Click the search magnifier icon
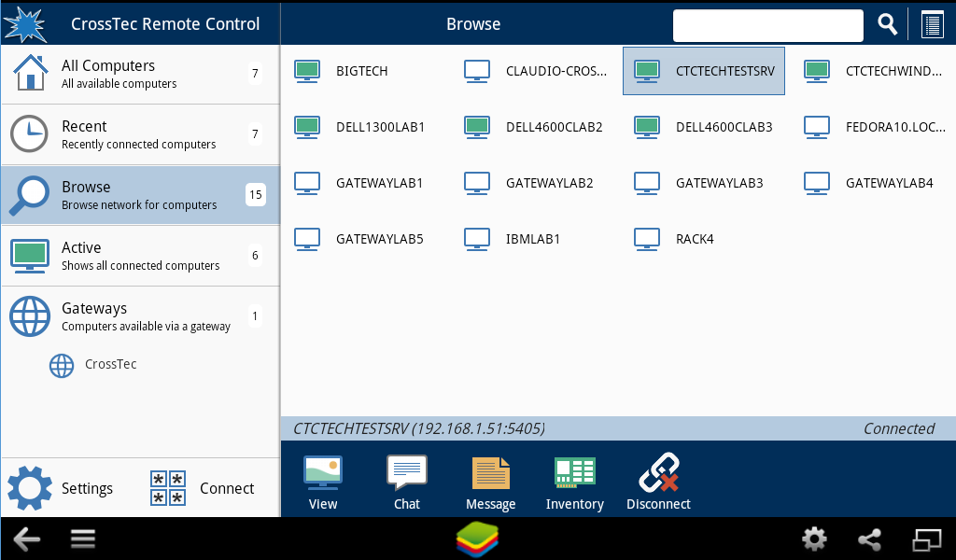This screenshot has height=560, width=956. click(887, 24)
